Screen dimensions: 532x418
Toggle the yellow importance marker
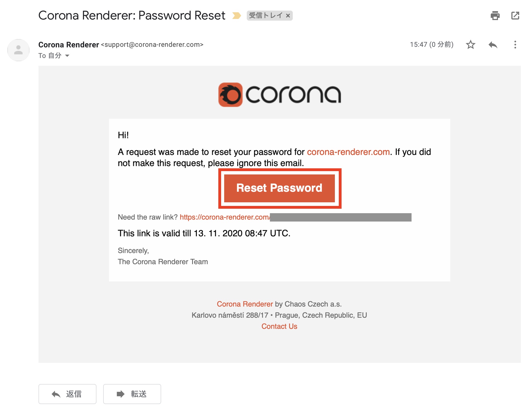point(236,16)
